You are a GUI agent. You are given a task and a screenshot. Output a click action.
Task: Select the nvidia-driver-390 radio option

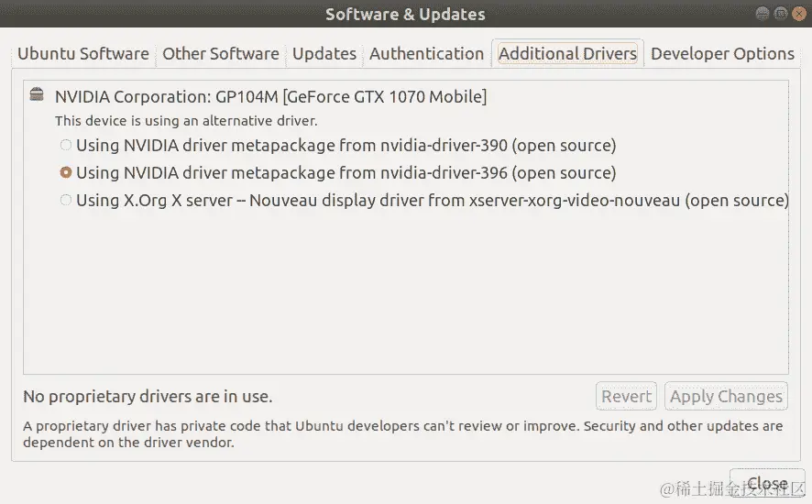pyautogui.click(x=66, y=145)
